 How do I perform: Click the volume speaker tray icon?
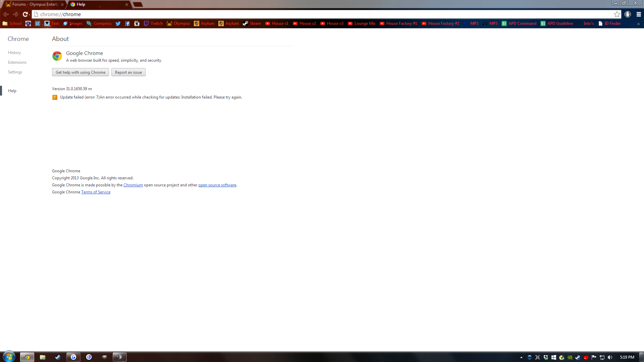pyautogui.click(x=610, y=357)
